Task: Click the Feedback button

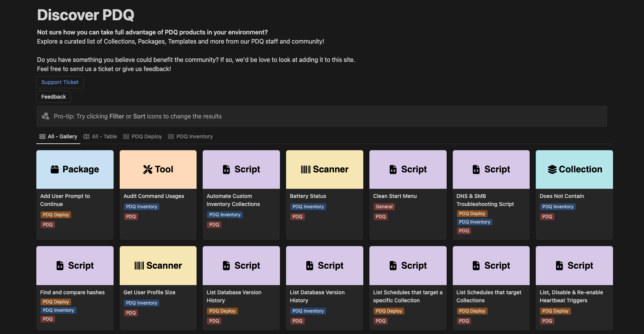Action: tap(54, 97)
